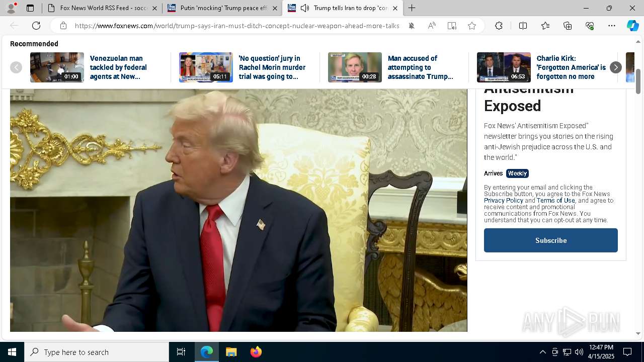Toggle split screen view

coord(523,26)
